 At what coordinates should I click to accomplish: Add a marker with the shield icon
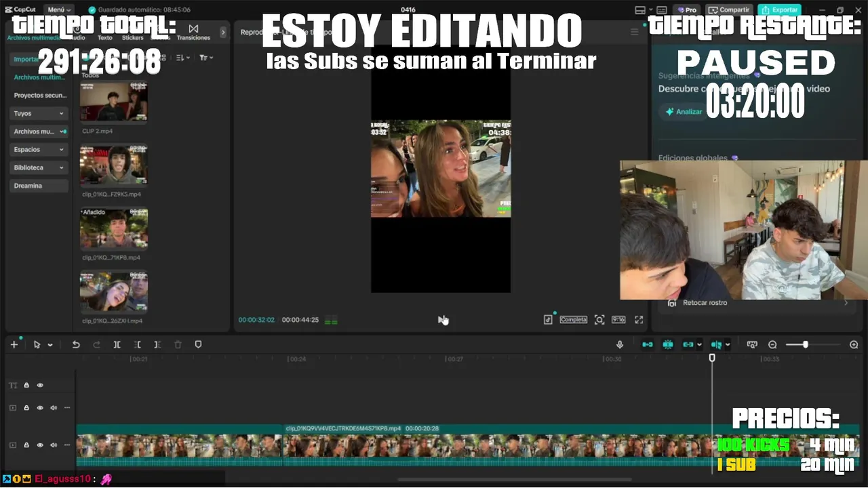click(198, 344)
